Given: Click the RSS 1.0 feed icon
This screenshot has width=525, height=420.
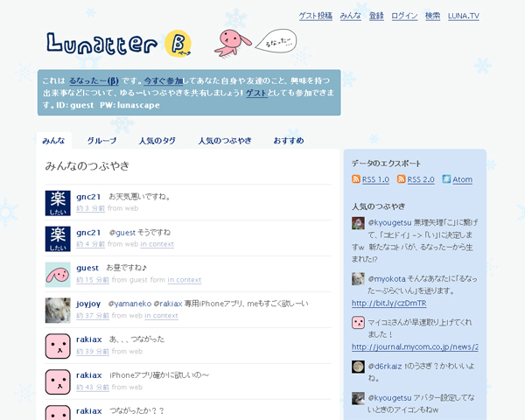Looking at the screenshot, I should click(x=356, y=179).
